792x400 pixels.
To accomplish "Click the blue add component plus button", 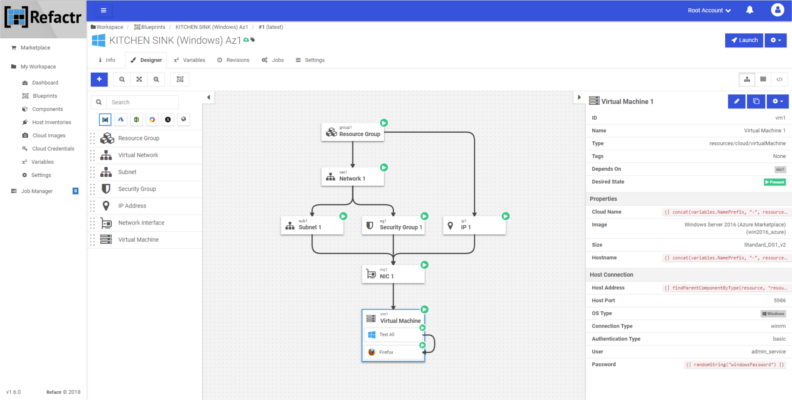I will tap(99, 79).
